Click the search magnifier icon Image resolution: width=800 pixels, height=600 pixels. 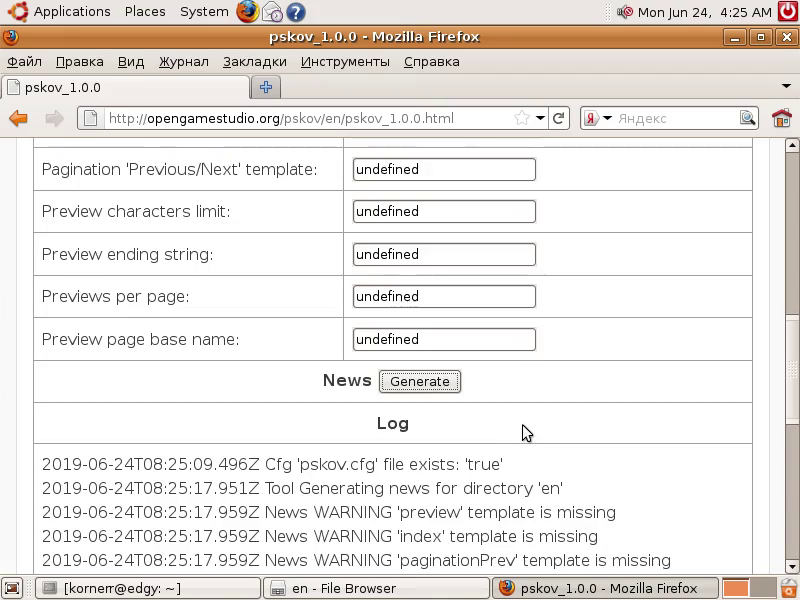click(x=747, y=118)
